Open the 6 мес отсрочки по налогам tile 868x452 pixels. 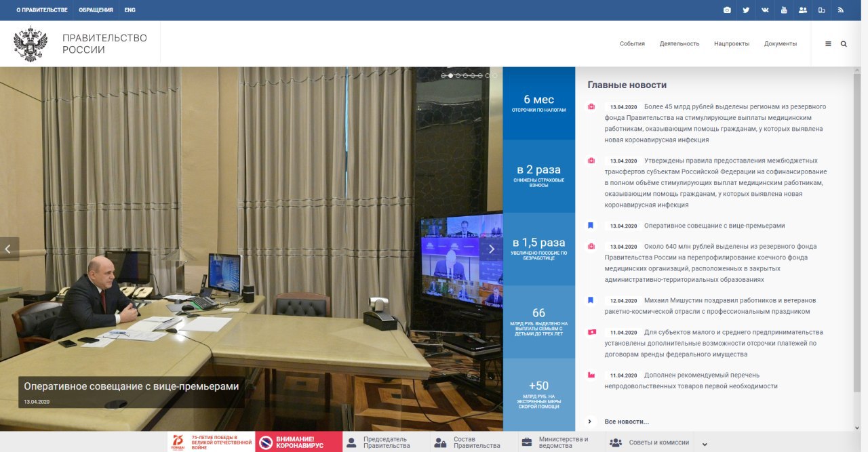[x=539, y=103]
